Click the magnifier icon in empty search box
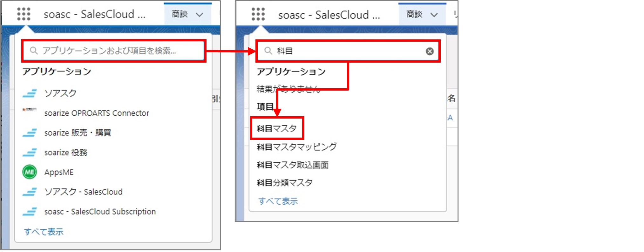The height and width of the screenshot is (252, 644). (34, 51)
